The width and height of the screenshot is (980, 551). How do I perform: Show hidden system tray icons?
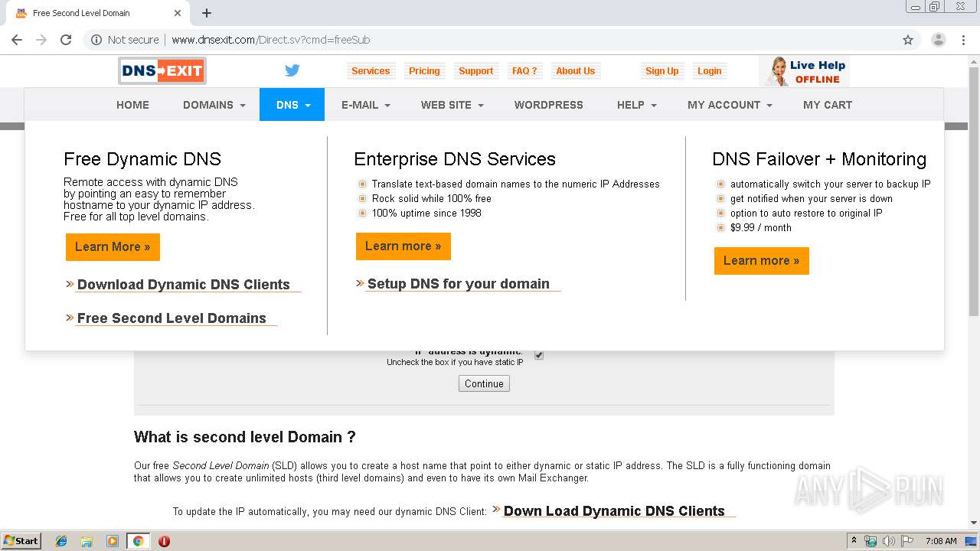(854, 541)
